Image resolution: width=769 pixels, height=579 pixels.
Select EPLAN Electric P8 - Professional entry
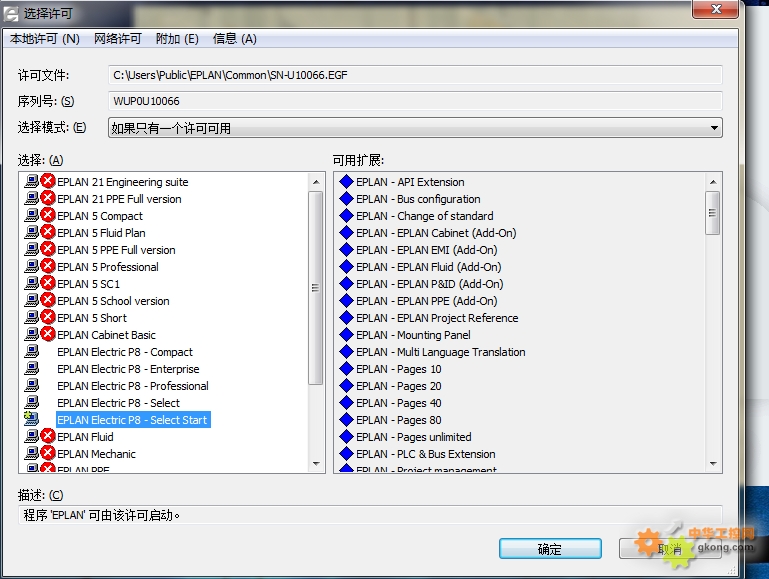pos(132,386)
